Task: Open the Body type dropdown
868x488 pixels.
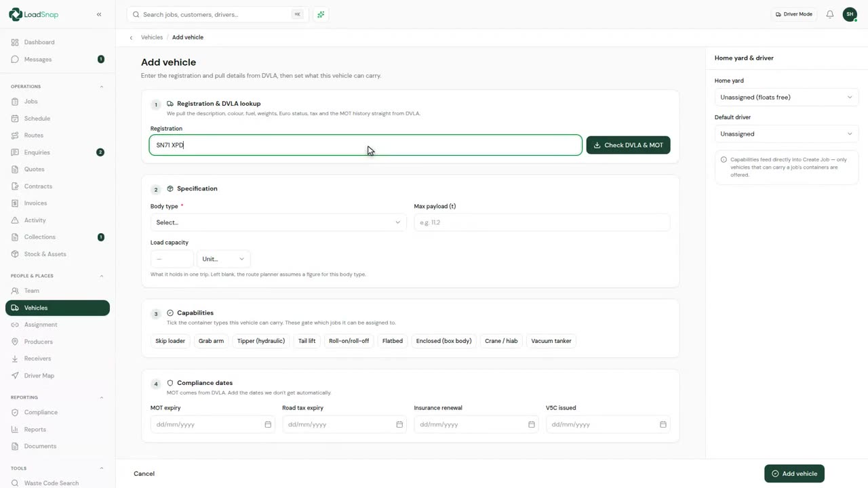Action: 278,222
